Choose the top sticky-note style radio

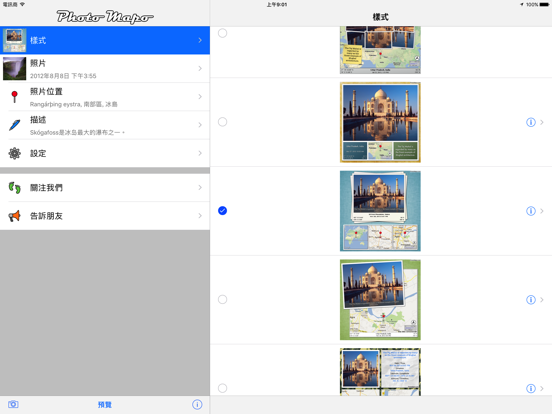(222, 33)
